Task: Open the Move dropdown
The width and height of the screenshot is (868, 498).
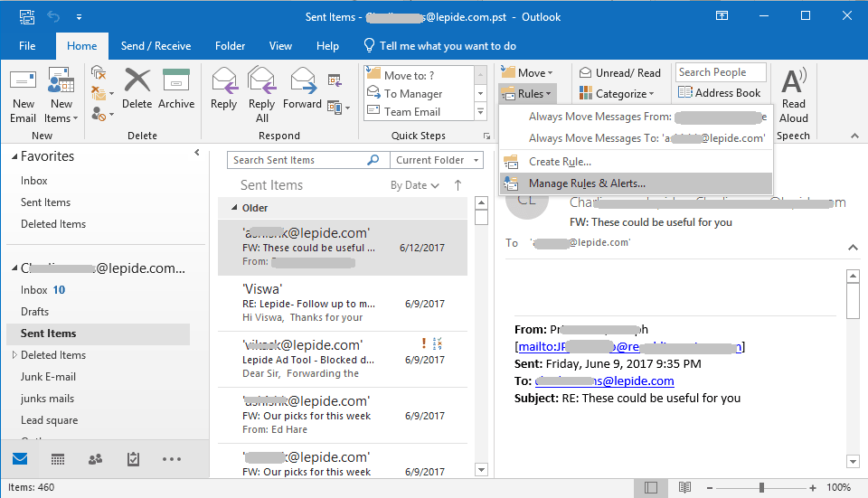Action: 527,73
